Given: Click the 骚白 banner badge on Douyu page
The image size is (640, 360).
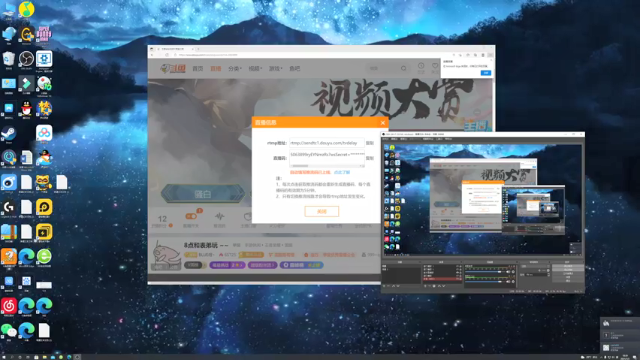Looking at the screenshot, I should pyautogui.click(x=203, y=193).
